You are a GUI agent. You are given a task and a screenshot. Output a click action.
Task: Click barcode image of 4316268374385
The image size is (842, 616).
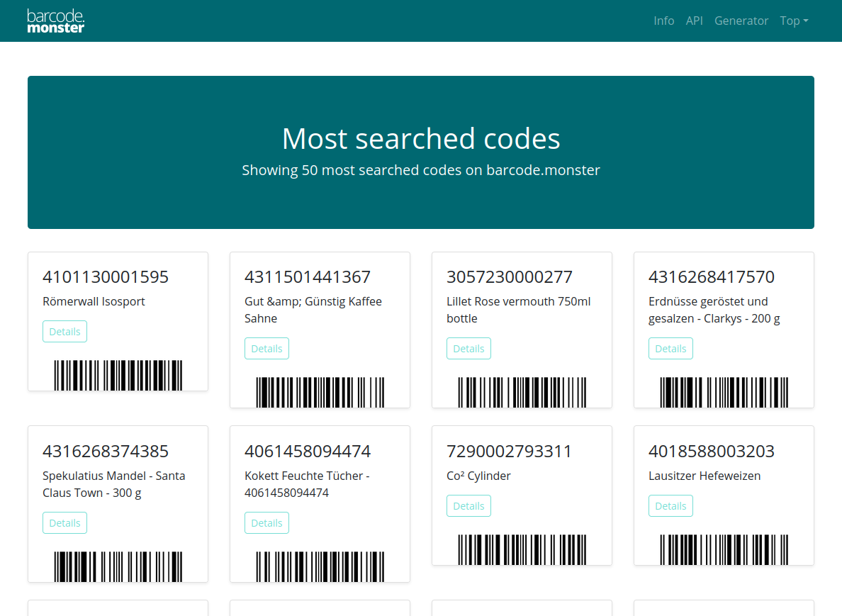(118, 566)
